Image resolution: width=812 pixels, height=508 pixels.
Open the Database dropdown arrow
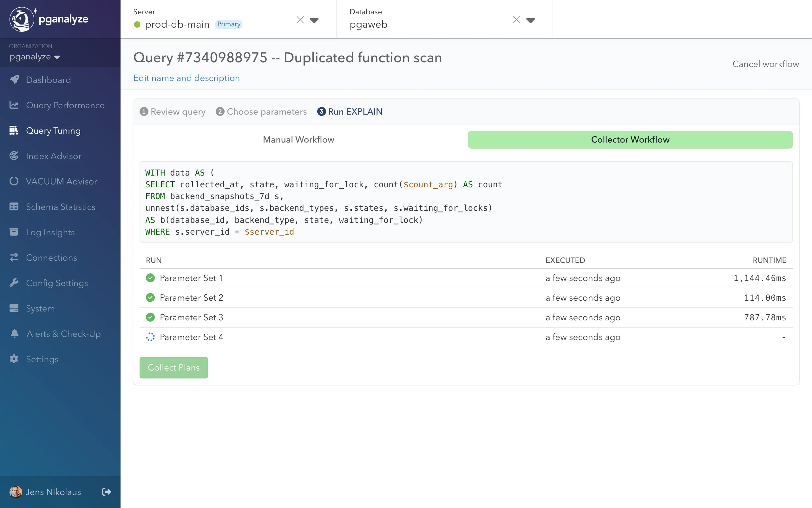point(530,21)
